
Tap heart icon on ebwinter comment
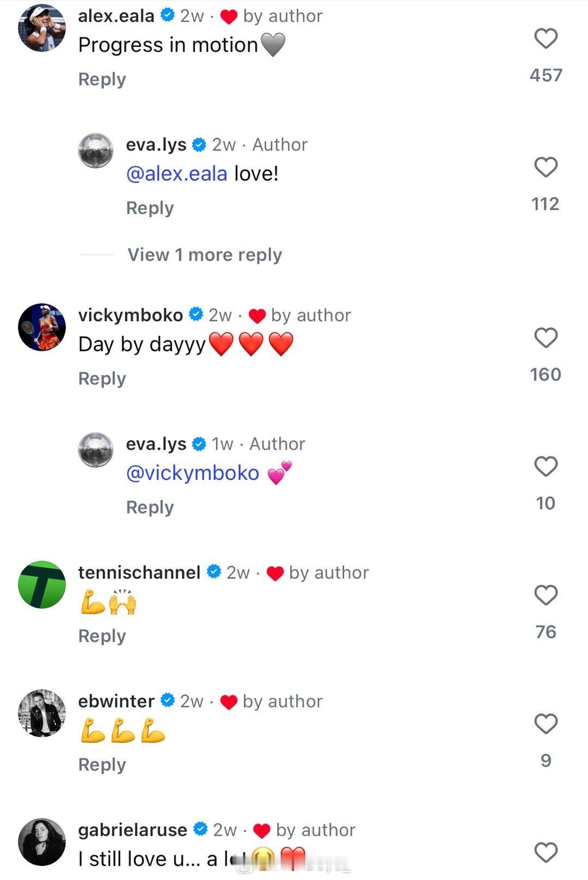coord(546,724)
